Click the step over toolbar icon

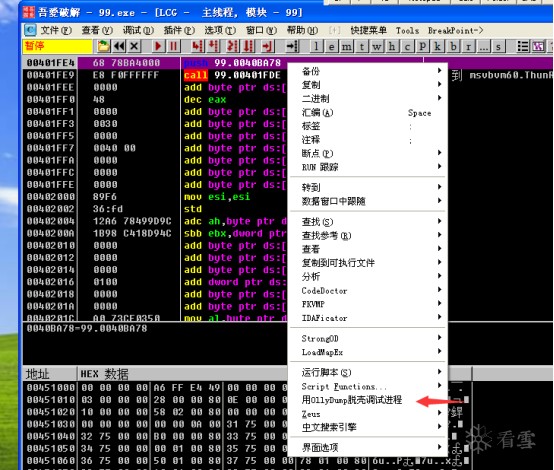(x=213, y=46)
